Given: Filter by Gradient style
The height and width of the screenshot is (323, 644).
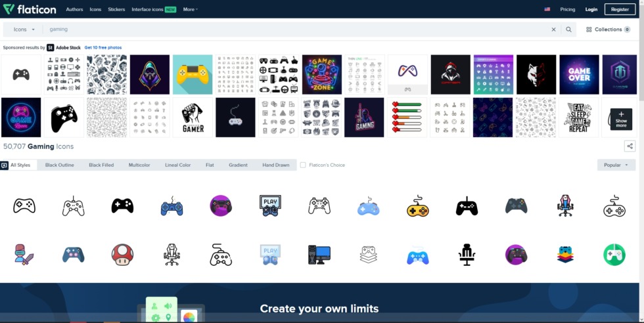Looking at the screenshot, I should point(238,165).
